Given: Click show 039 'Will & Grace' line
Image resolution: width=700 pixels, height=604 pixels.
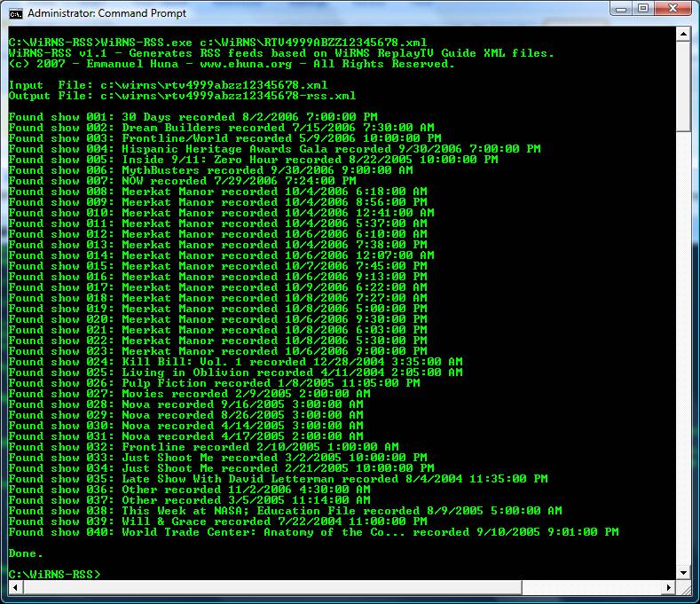Looking at the screenshot, I should [x=218, y=522].
